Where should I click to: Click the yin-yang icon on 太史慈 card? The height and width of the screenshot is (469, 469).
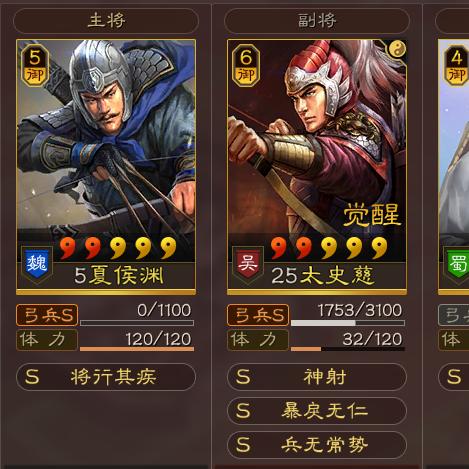397,50
